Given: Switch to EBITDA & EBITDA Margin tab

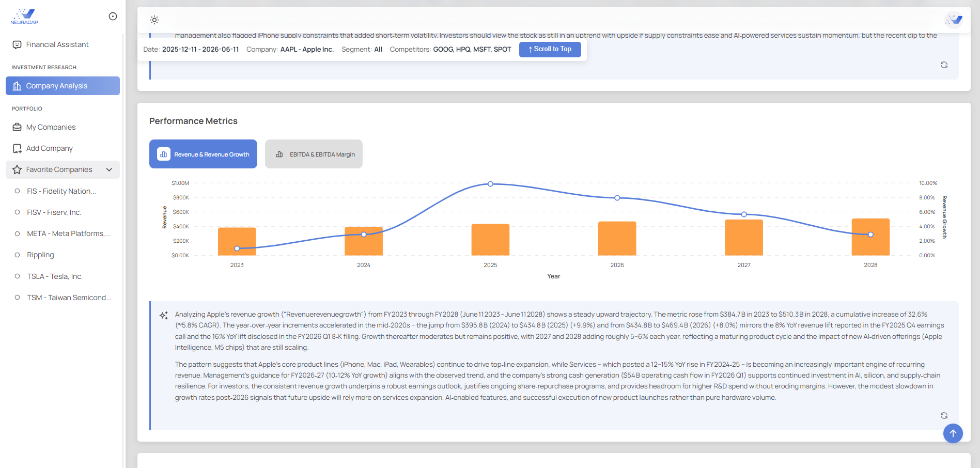Looking at the screenshot, I should click(x=314, y=154).
